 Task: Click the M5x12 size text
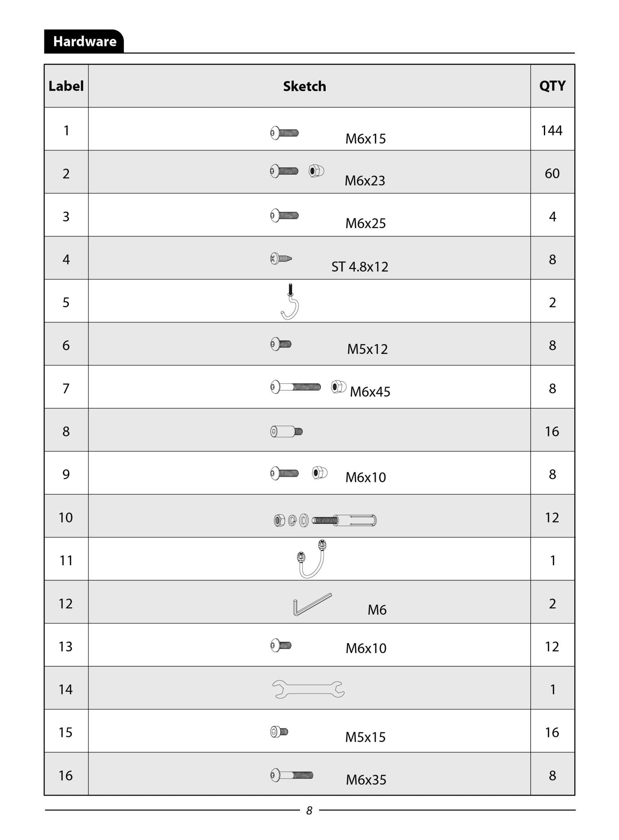pyautogui.click(x=367, y=349)
